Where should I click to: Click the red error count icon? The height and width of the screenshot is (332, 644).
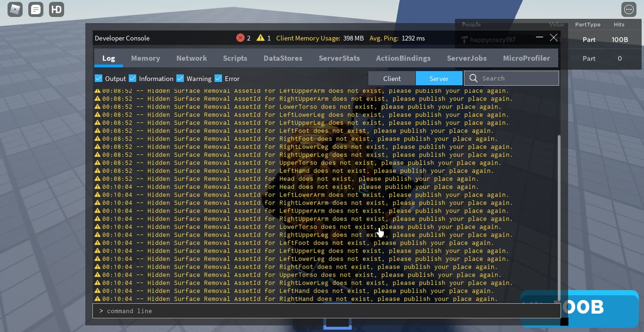point(240,38)
